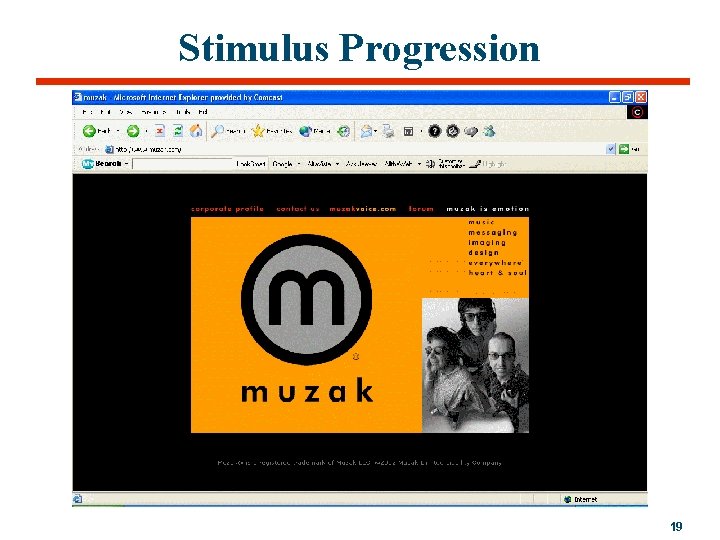Open the Search pane with magnifier icon

click(x=217, y=131)
